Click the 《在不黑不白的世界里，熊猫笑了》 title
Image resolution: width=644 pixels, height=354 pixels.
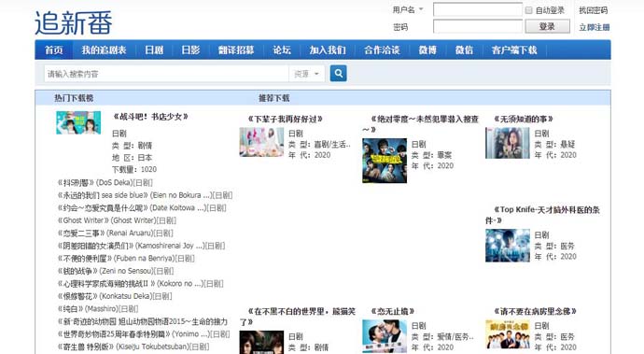298,317
